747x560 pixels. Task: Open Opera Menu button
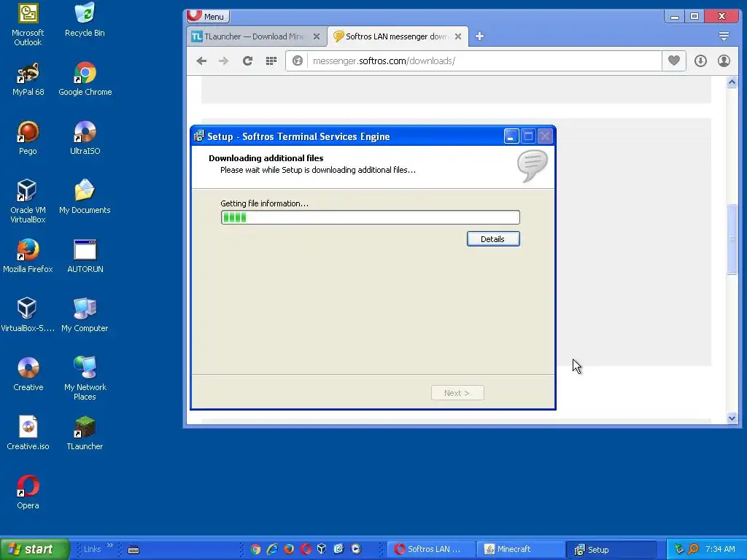tap(208, 16)
